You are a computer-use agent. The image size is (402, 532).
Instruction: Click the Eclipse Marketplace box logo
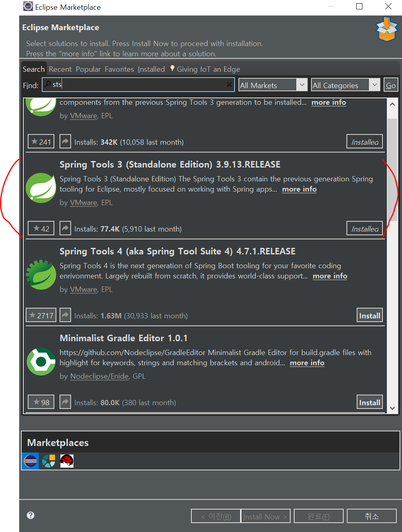coord(386,29)
